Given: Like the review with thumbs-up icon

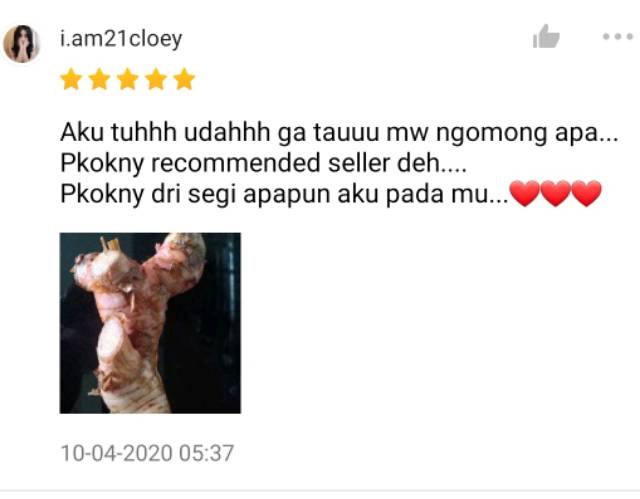Looking at the screenshot, I should (546, 36).
